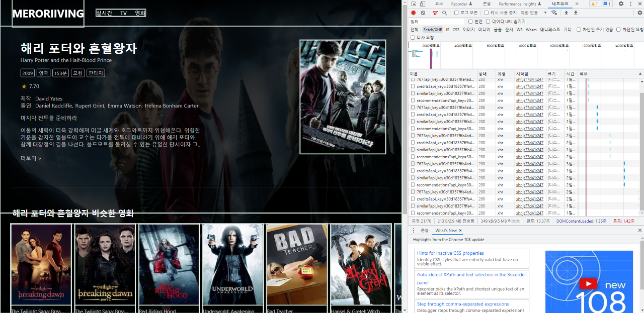Click the MERORIIVING site logo
The width and height of the screenshot is (644, 313).
click(x=48, y=14)
